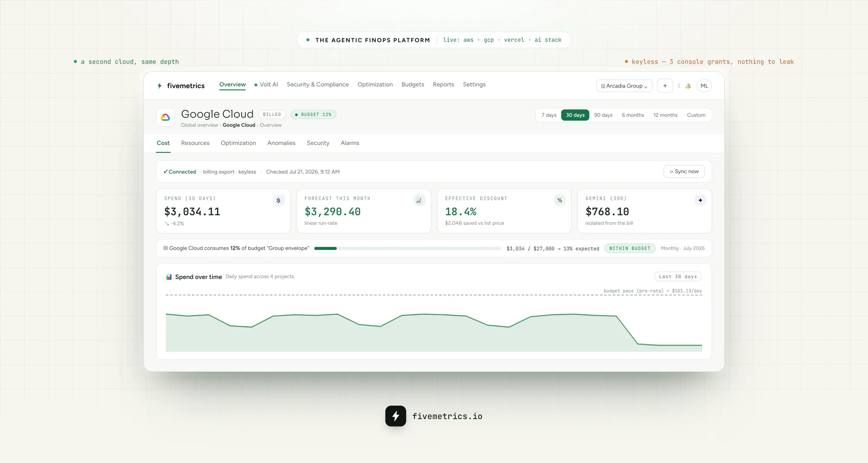The image size is (868, 463).
Task: Open the ML user avatar menu
Action: tap(704, 86)
